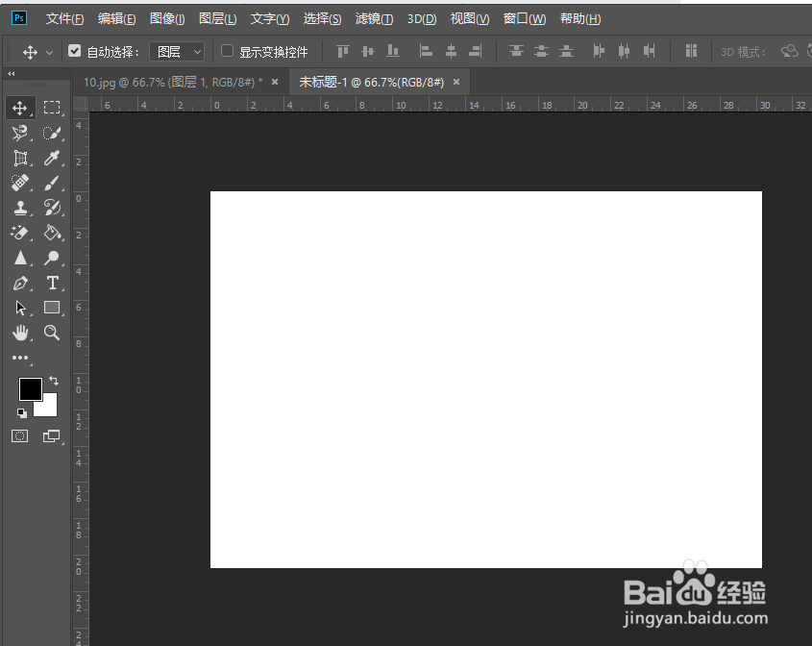The width and height of the screenshot is (812, 646).
Task: Select the Rectangular Marquee tool
Action: click(x=52, y=108)
